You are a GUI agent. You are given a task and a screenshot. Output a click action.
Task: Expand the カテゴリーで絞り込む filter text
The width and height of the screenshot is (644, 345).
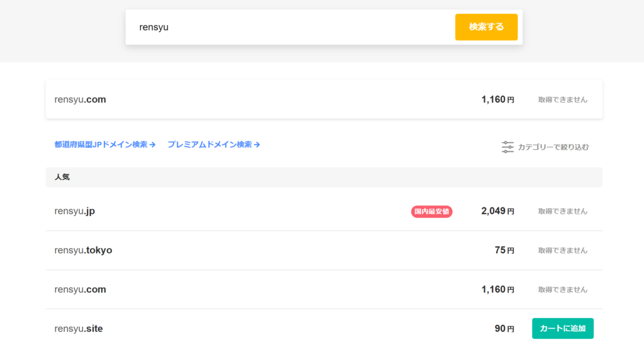[553, 147]
